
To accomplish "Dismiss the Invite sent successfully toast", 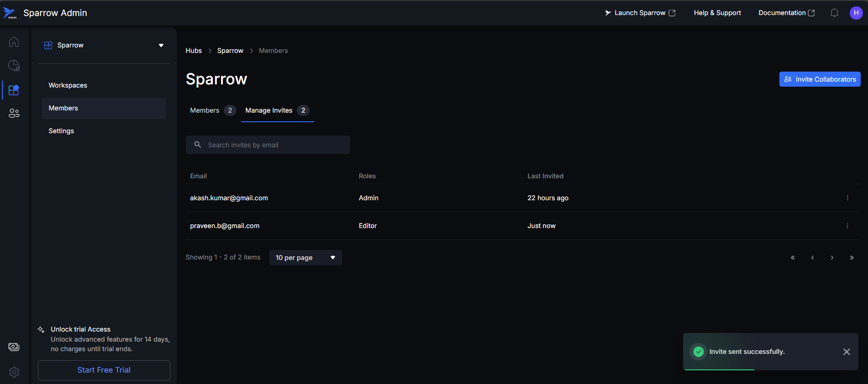I will 846,352.
